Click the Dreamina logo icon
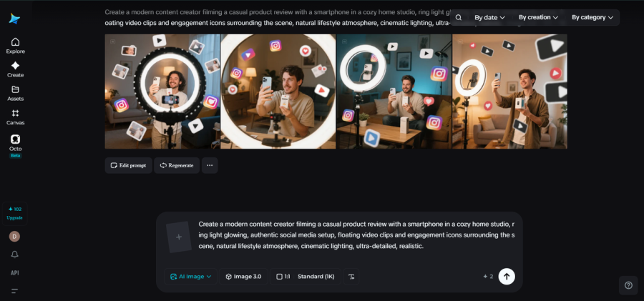Screen dimensions: 644x301 point(14,19)
